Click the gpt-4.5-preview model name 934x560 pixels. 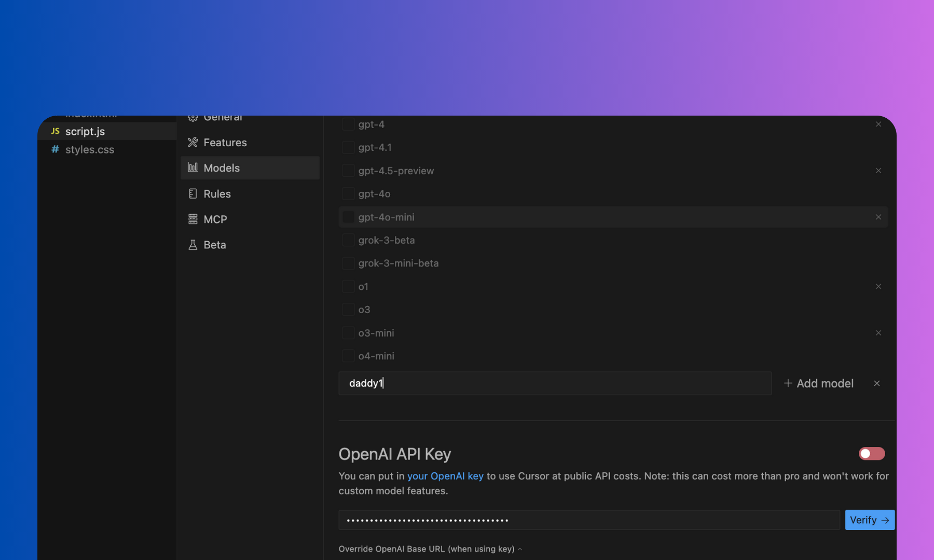[396, 171]
